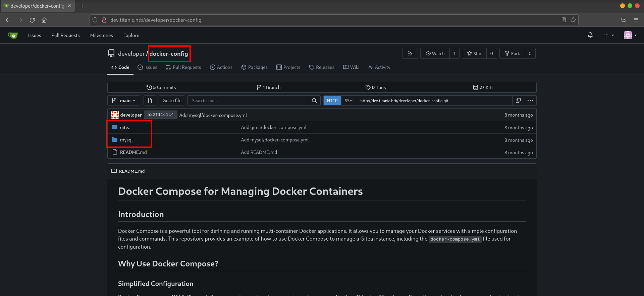Fork the docker-config repository
This screenshot has height=296, width=644.
pyautogui.click(x=512, y=53)
